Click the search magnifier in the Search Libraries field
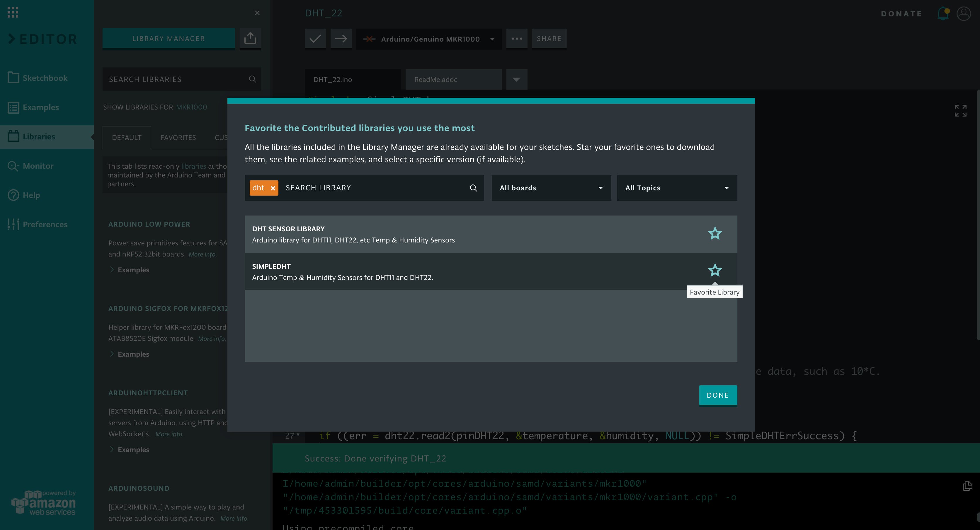The image size is (980, 530). [x=252, y=79]
